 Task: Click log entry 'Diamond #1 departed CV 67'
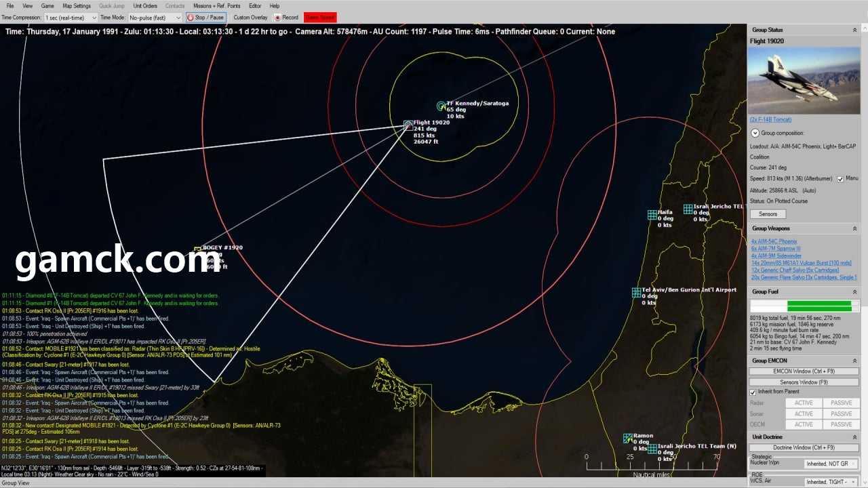pos(110,303)
